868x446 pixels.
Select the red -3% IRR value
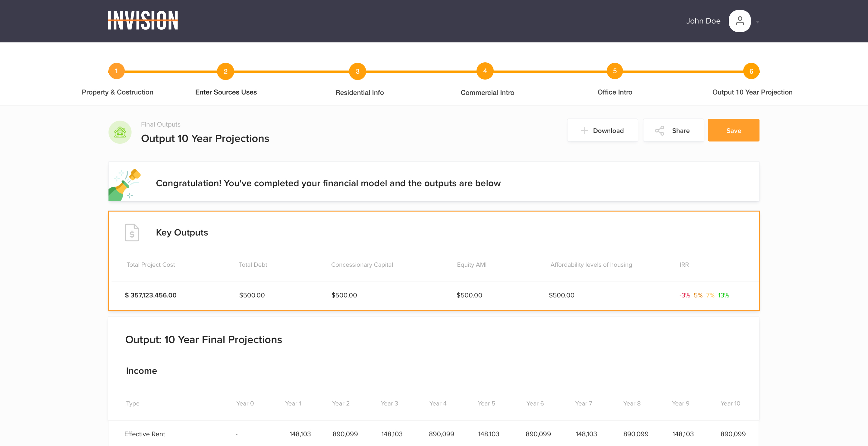click(684, 295)
